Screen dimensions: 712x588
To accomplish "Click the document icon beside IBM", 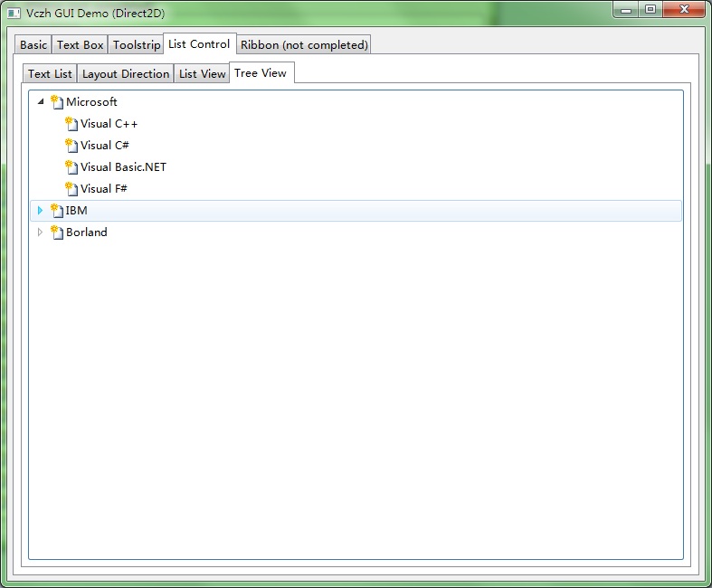I will (x=57, y=211).
